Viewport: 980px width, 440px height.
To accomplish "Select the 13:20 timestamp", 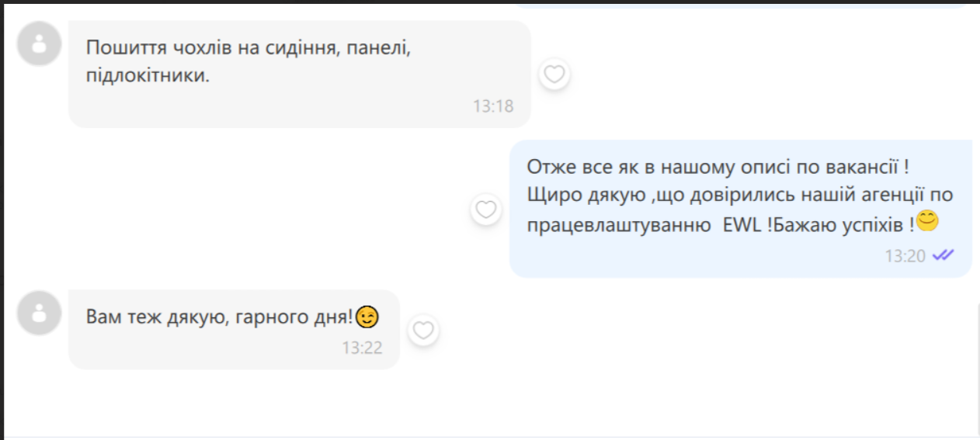I will tap(905, 256).
